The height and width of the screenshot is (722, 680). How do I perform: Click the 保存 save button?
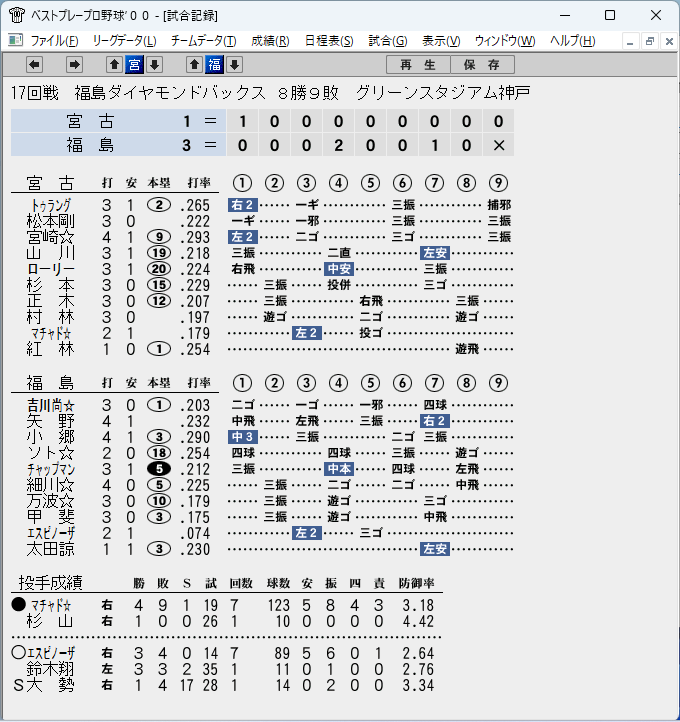[482, 65]
